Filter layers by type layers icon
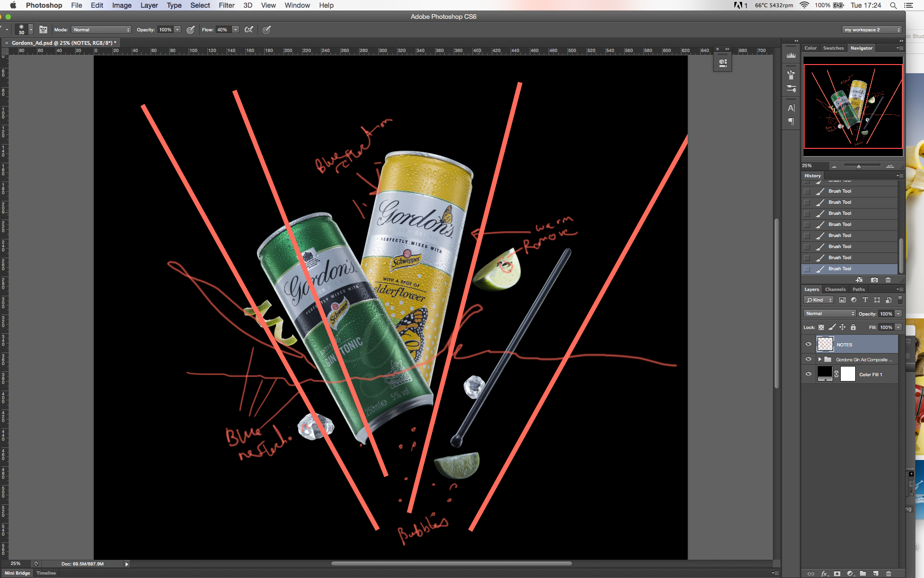Screen dimensions: 924x578 point(865,300)
